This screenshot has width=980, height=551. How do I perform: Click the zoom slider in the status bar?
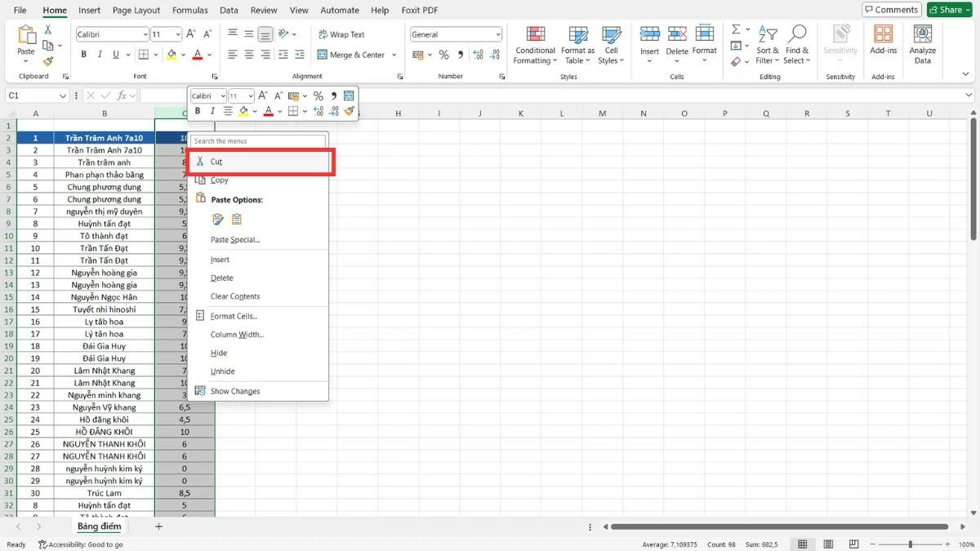pyautogui.click(x=909, y=544)
